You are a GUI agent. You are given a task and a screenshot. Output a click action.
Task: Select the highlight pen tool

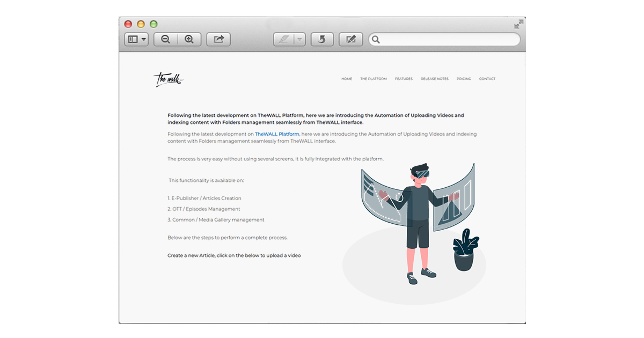click(x=283, y=39)
